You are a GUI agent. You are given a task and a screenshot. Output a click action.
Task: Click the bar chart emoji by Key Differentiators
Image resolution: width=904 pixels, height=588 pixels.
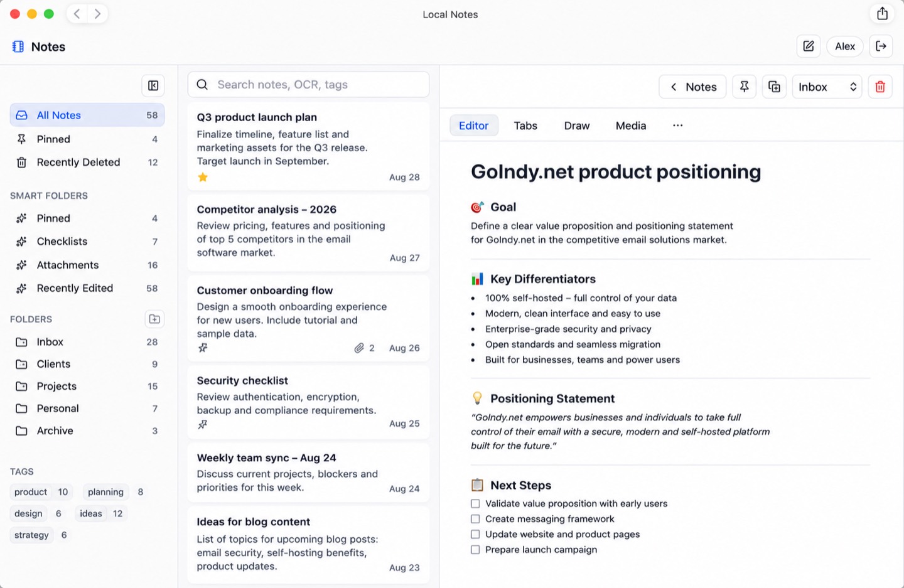[477, 279]
